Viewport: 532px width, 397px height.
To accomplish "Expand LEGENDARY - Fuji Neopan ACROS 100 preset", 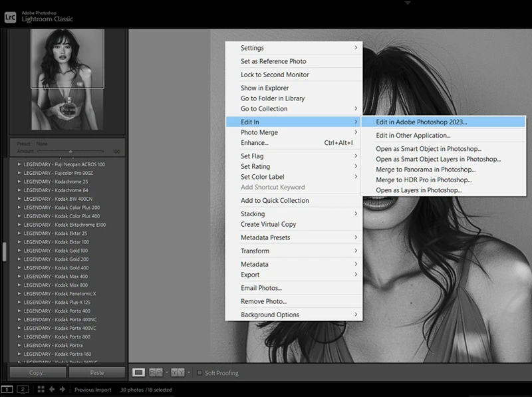I will 19,164.
